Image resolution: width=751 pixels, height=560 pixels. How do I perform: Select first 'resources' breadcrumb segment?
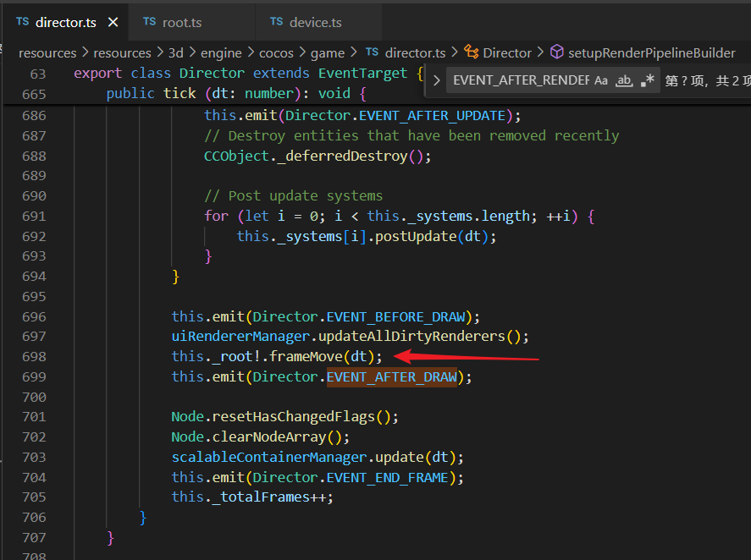(x=47, y=52)
